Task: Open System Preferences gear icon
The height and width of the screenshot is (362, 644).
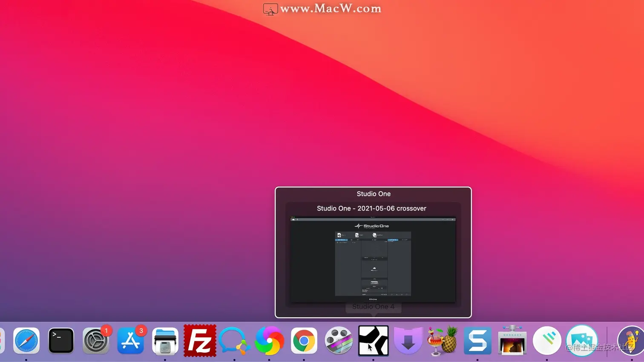Action: (96, 341)
